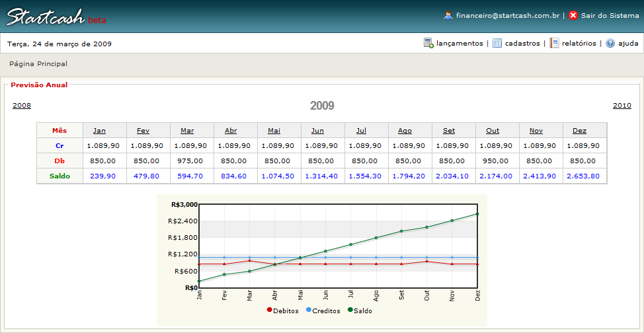Click the relatórios report icon

point(554,44)
